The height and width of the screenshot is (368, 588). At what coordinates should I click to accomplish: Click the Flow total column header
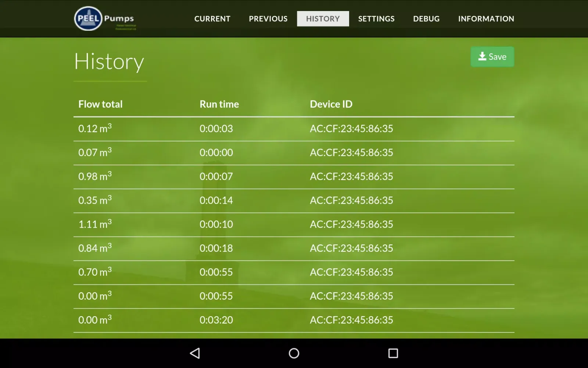100,104
